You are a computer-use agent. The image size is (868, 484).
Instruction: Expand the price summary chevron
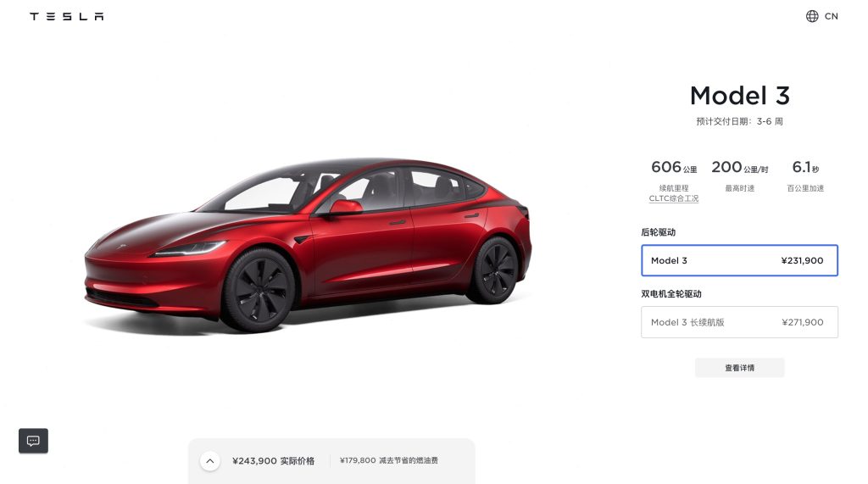click(x=210, y=461)
